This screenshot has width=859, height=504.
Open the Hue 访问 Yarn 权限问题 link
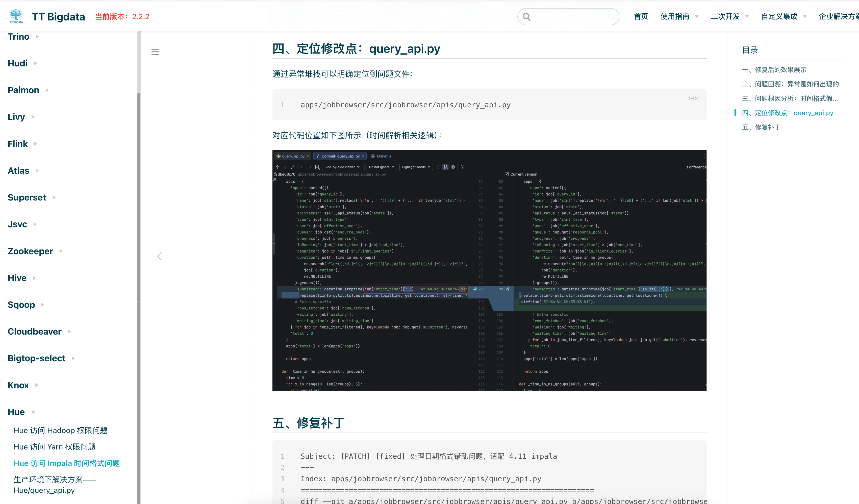click(55, 447)
